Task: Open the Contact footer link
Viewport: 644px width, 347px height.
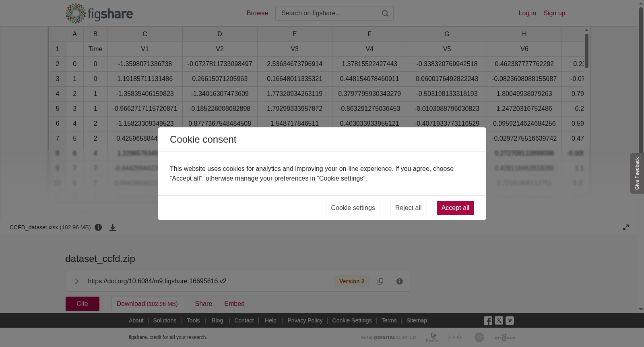Action: coord(244,320)
